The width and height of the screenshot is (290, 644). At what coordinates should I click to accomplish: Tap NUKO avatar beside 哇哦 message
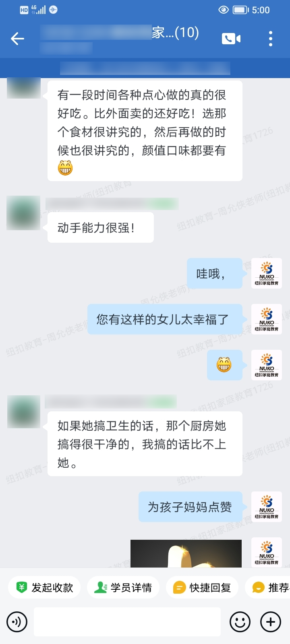[x=267, y=273]
